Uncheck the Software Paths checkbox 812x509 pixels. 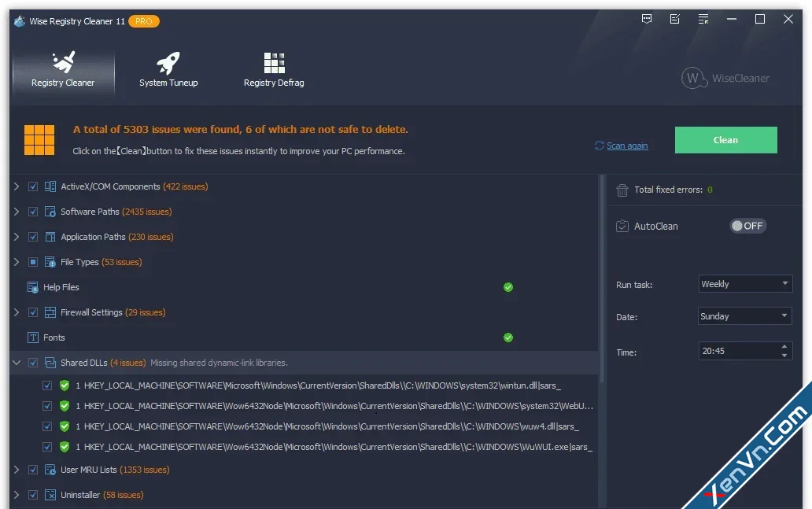tap(33, 212)
